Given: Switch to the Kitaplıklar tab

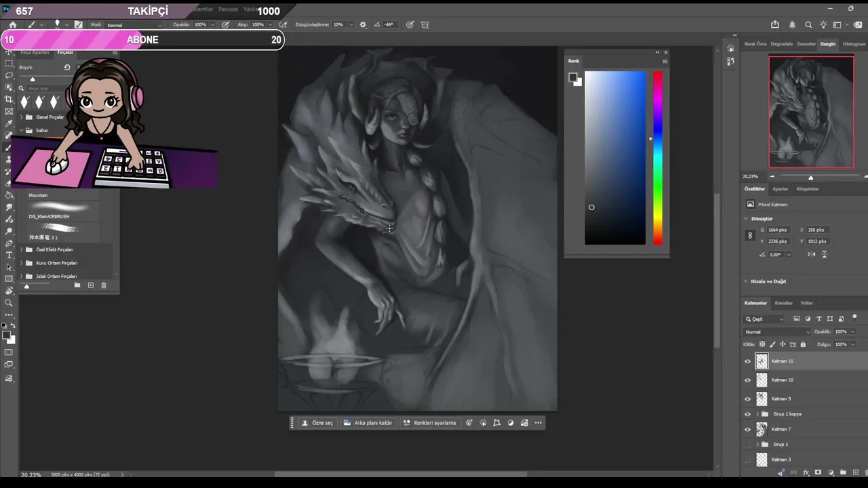Looking at the screenshot, I should pos(808,189).
